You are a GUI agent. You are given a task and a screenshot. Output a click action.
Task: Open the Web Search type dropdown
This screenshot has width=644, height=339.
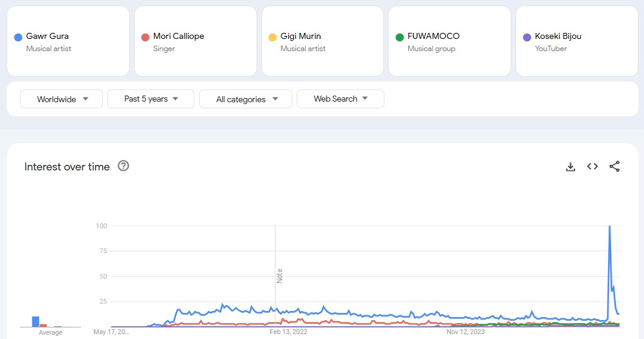click(x=340, y=99)
